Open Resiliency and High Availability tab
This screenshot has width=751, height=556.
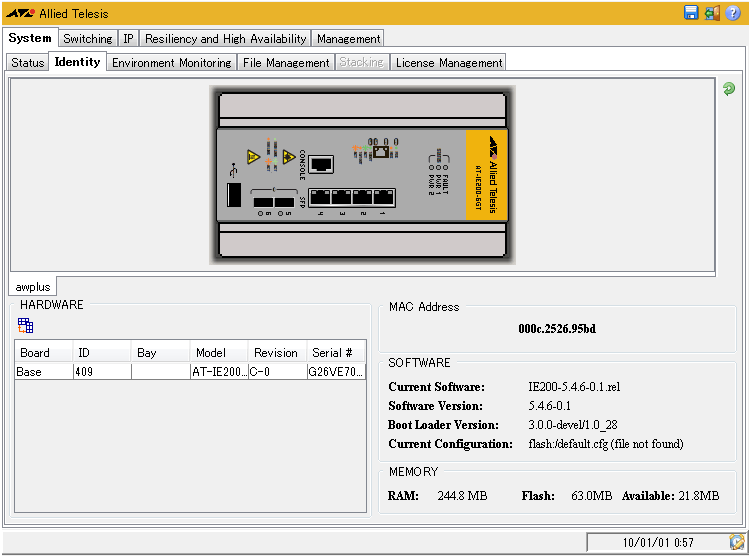[x=225, y=39]
